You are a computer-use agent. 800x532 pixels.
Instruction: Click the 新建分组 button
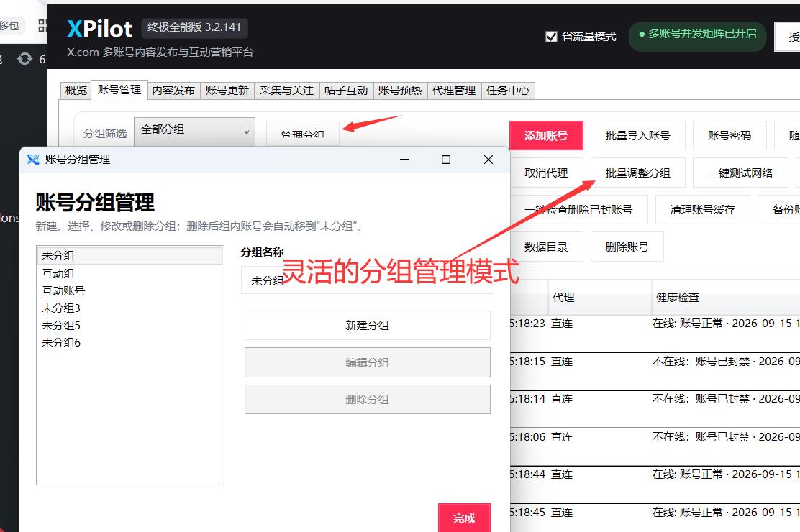click(x=368, y=326)
